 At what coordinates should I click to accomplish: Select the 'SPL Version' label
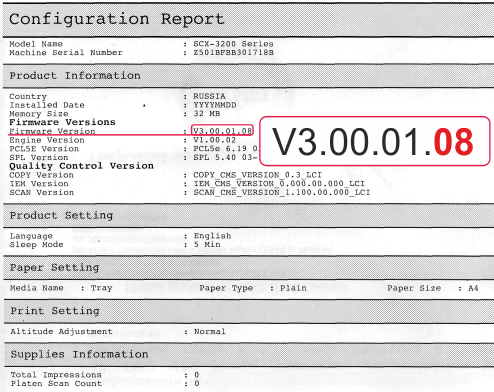pyautogui.click(x=39, y=158)
